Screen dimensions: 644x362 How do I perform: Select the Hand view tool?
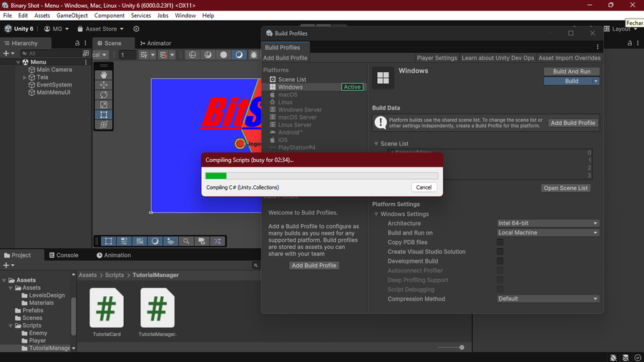pyautogui.click(x=104, y=74)
